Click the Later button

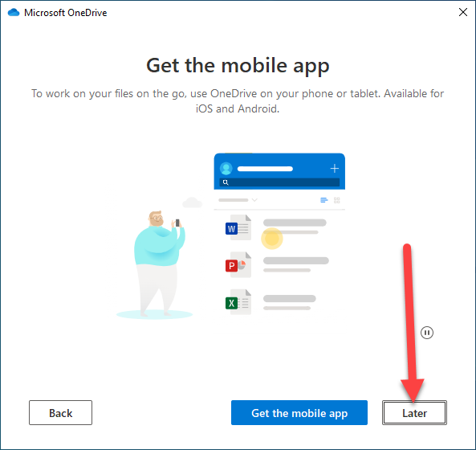pyautogui.click(x=414, y=412)
